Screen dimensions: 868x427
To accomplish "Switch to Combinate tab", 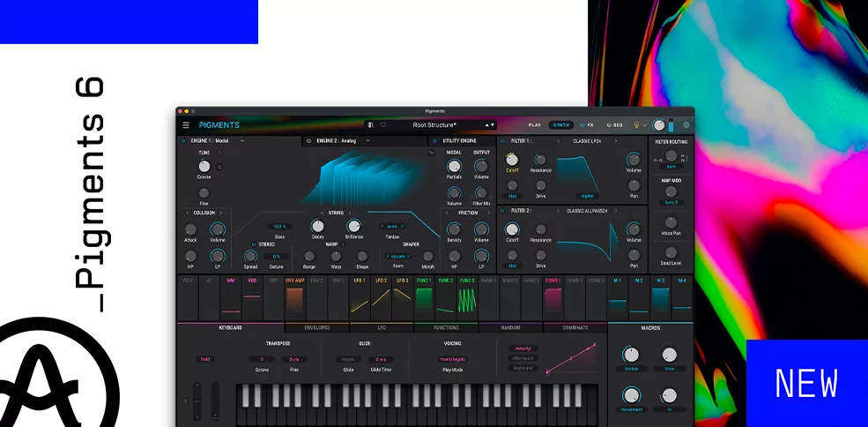I will coord(575,327).
